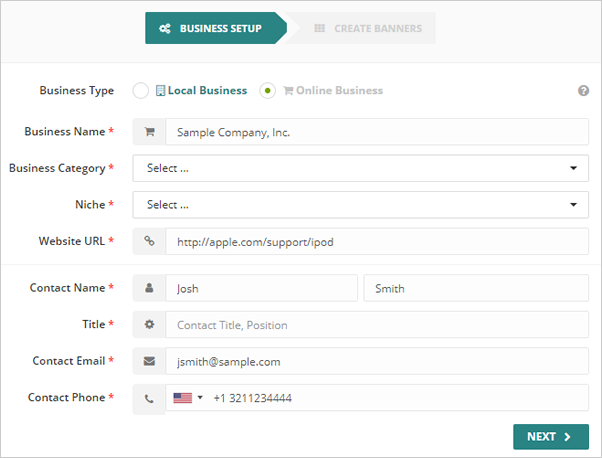
Task: Open the US flag country code selector
Action: coord(187,398)
